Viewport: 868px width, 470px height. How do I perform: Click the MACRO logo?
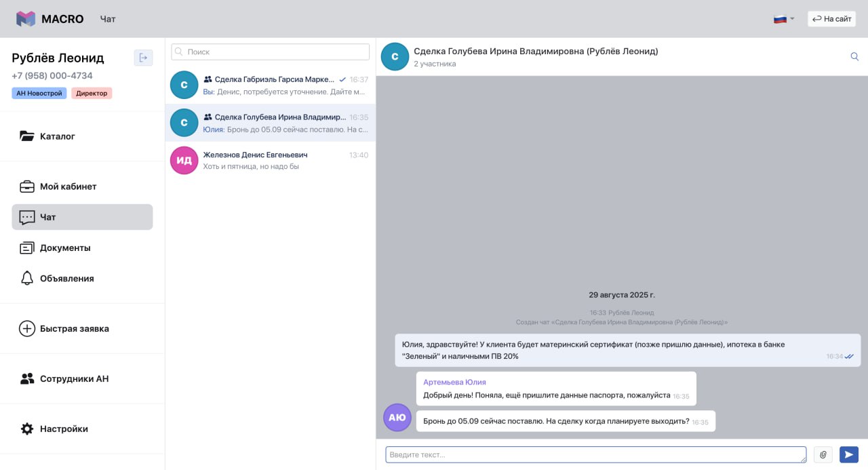pos(50,19)
